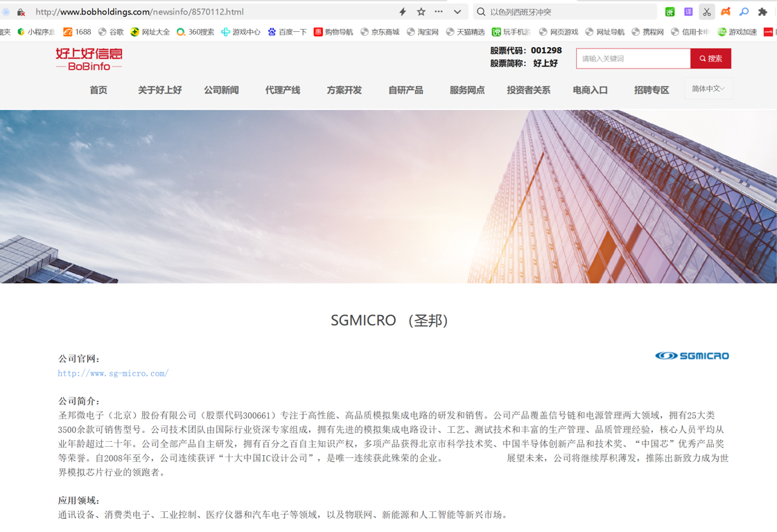Open the 购物导航 bookmark

tap(333, 32)
